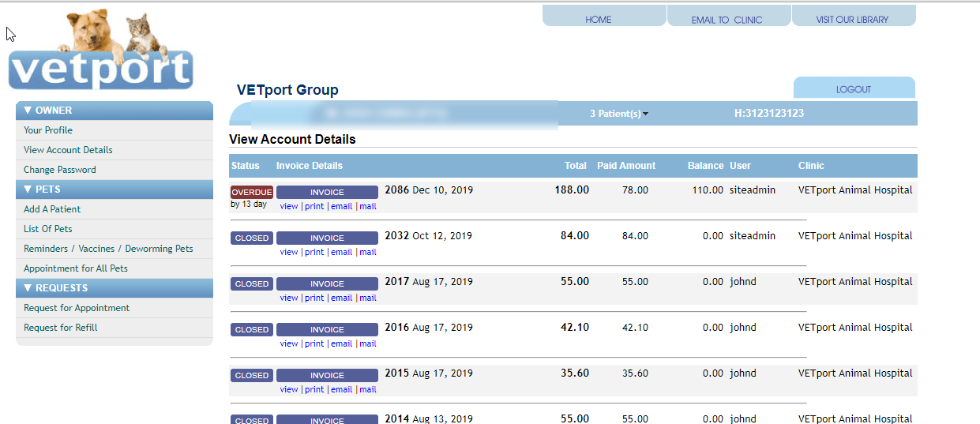Open Add A Patient page
980x424 pixels.
(52, 209)
